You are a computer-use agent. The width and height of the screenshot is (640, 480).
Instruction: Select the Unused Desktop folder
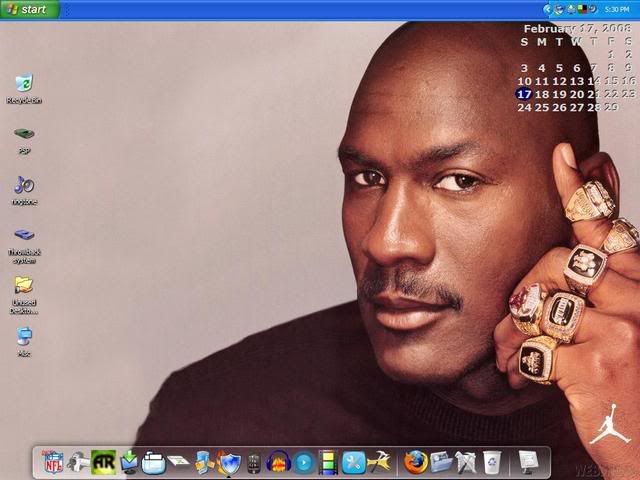point(24,287)
